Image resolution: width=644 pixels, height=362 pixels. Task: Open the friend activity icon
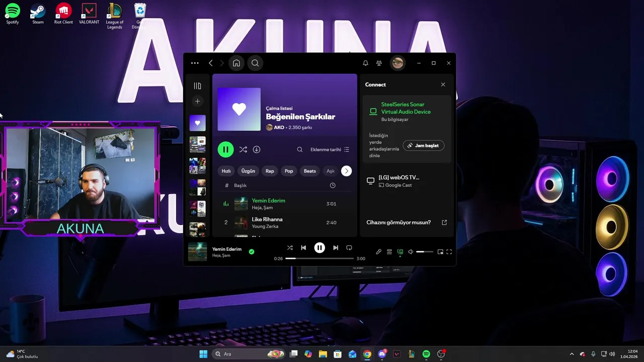click(379, 63)
